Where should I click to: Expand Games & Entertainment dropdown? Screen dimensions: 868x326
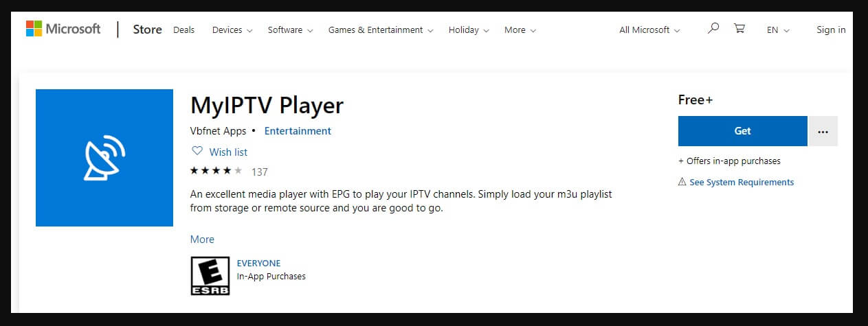(x=381, y=30)
